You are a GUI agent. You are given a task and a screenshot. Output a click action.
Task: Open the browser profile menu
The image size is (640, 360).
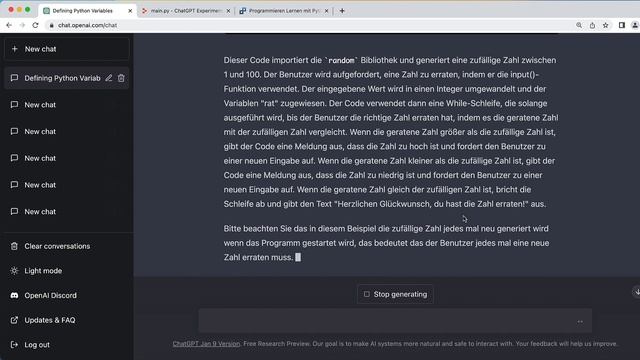point(635,25)
